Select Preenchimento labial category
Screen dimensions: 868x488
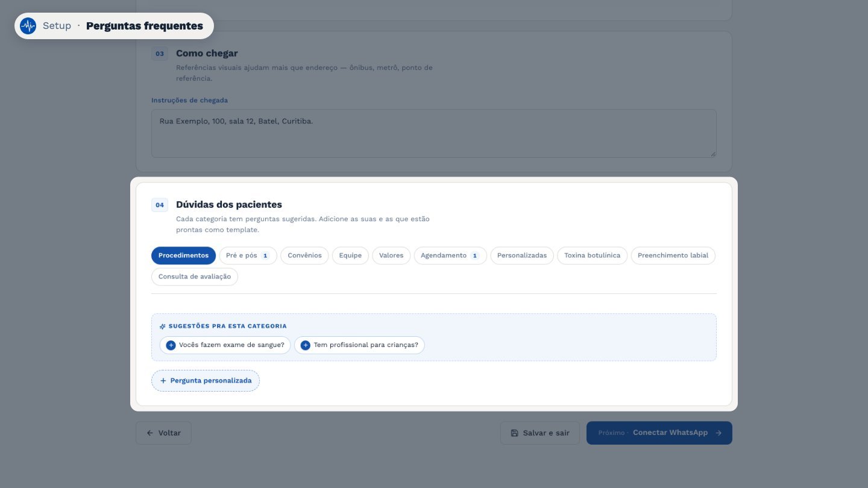tap(673, 255)
